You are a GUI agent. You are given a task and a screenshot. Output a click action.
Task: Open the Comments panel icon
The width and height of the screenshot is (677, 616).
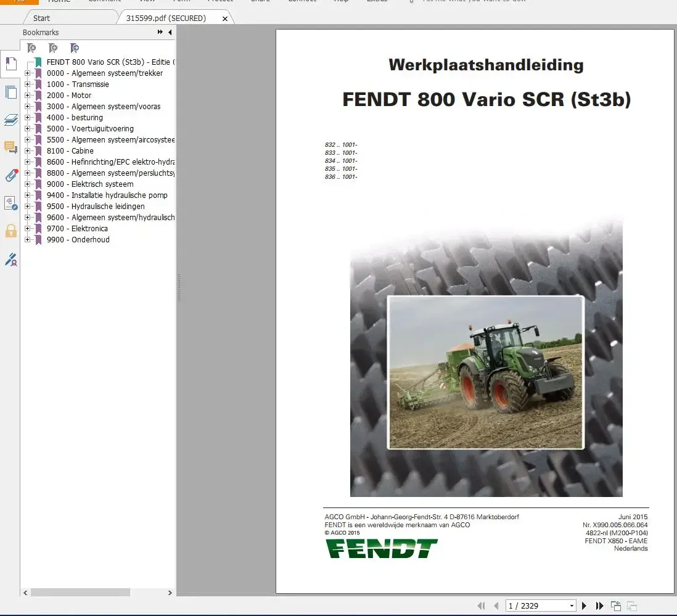[x=11, y=147]
